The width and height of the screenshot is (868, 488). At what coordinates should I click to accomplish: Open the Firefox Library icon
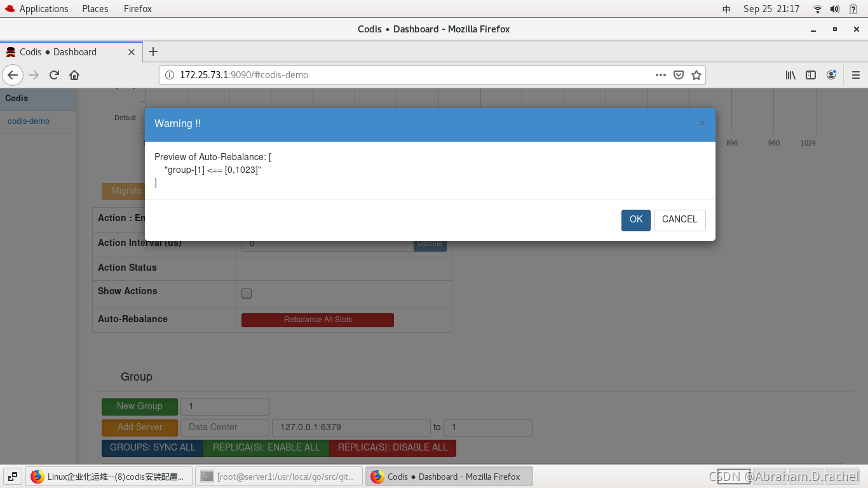tap(790, 75)
